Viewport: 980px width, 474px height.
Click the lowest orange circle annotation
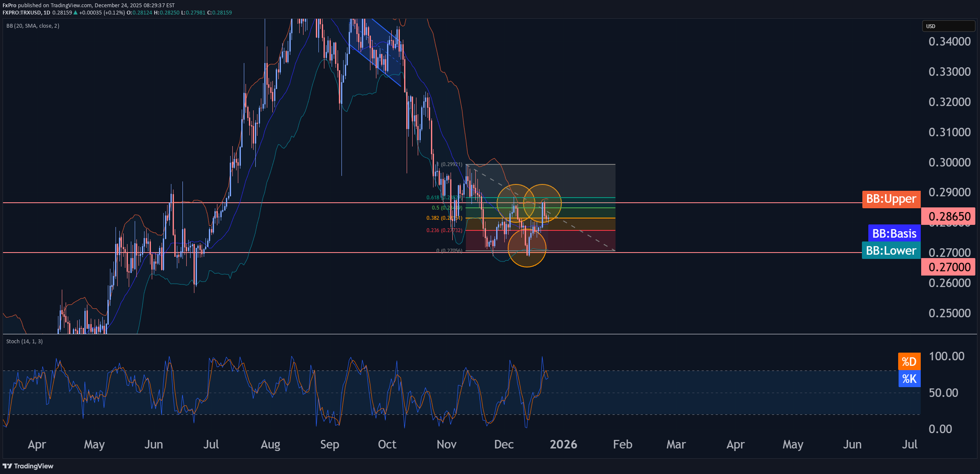527,248
